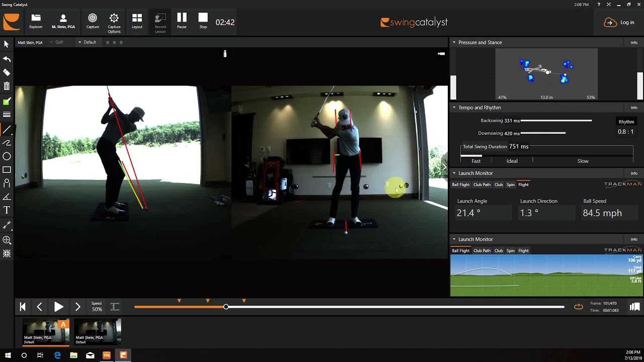Screen dimensions: 644x362
Task: Click the Log in button
Action: (619, 22)
